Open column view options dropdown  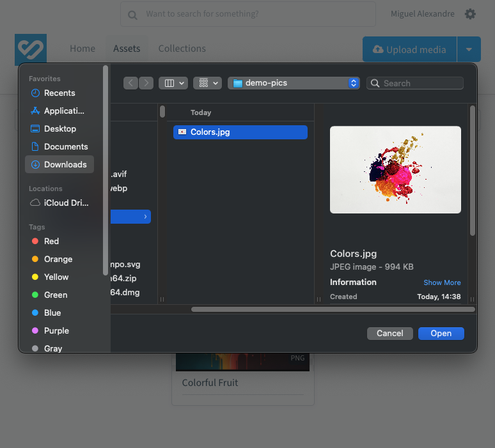[x=173, y=83]
